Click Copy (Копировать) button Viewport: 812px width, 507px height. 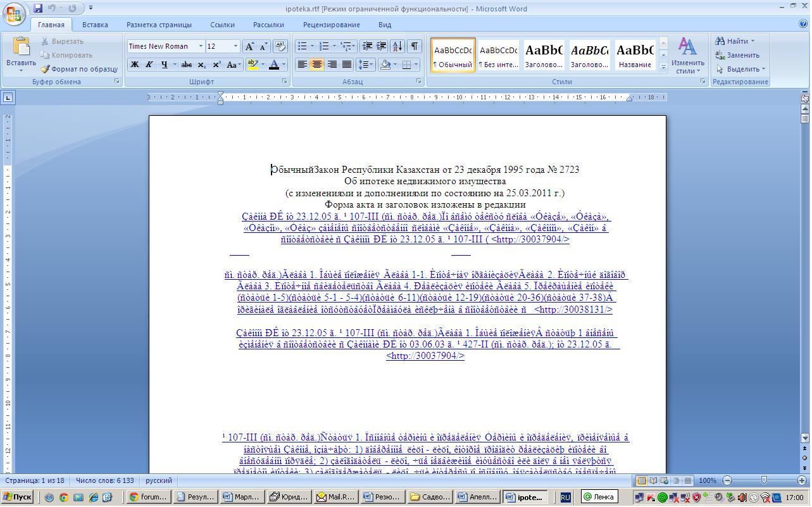pos(66,55)
